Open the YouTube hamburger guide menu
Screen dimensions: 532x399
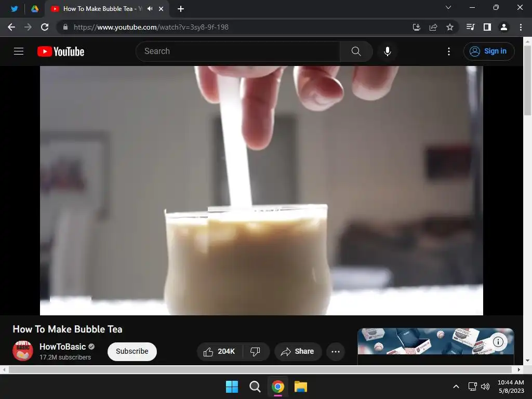(19, 51)
